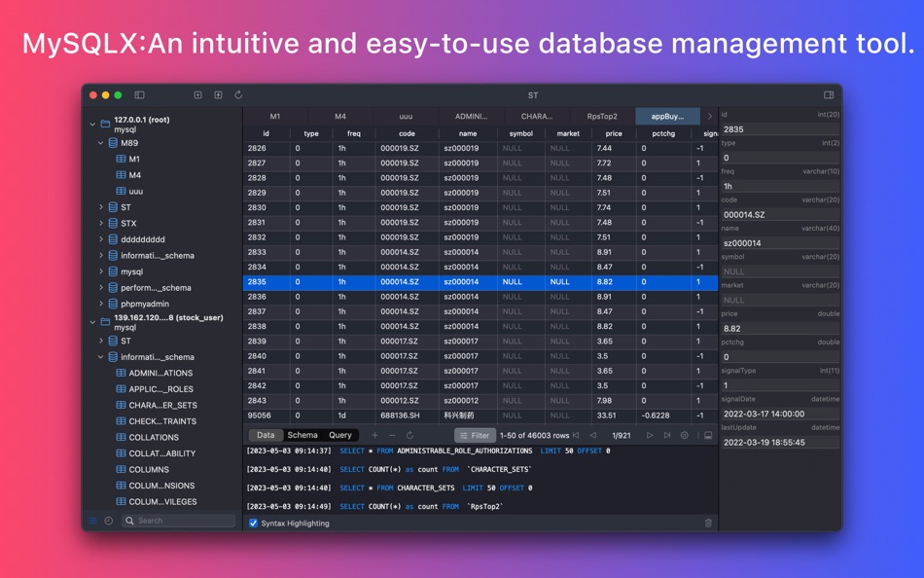Sort by the code column header

pos(407,133)
